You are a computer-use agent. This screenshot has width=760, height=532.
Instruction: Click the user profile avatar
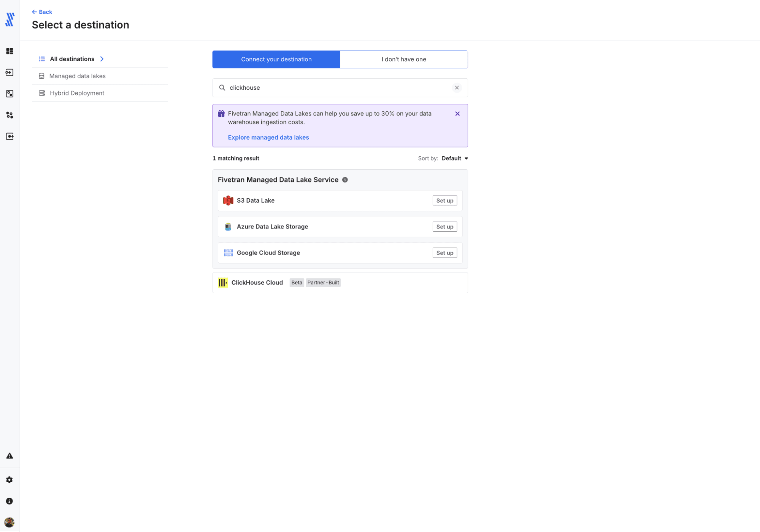tap(10, 522)
